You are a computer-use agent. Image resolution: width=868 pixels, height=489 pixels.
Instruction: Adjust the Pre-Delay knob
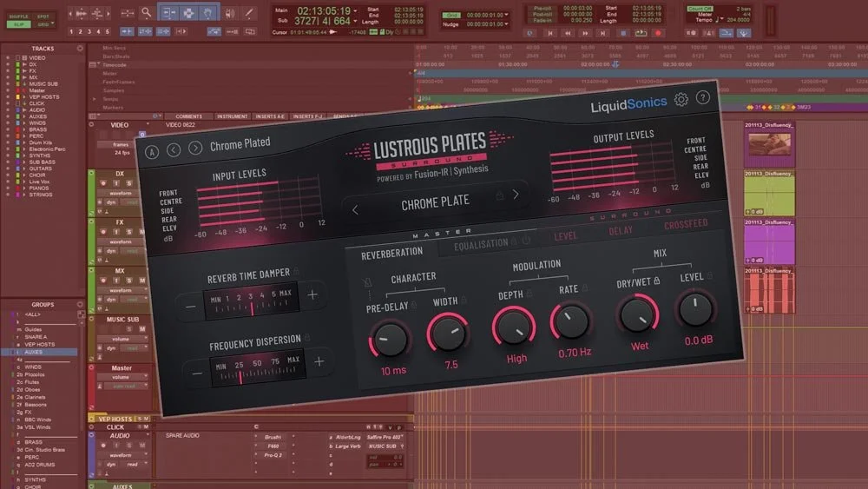click(x=390, y=340)
